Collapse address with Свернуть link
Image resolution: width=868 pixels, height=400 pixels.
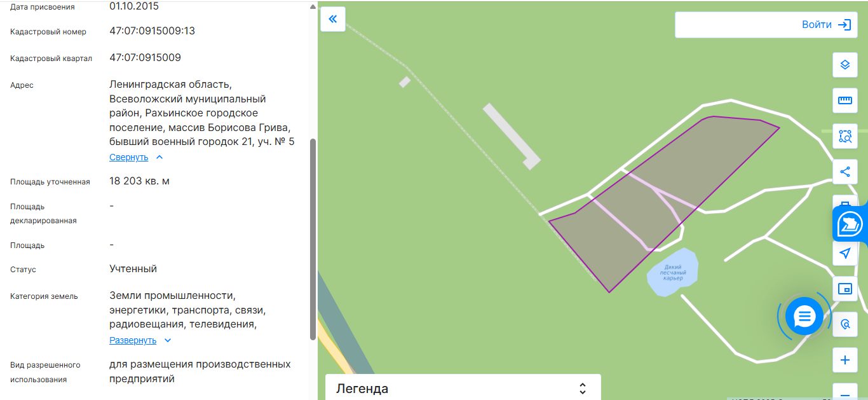(128, 157)
